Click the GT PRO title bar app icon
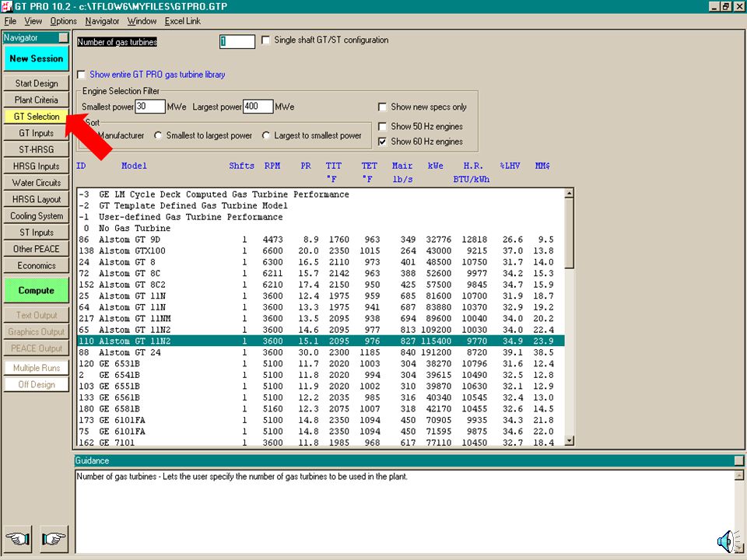This screenshot has width=747, height=560. (x=7, y=6)
